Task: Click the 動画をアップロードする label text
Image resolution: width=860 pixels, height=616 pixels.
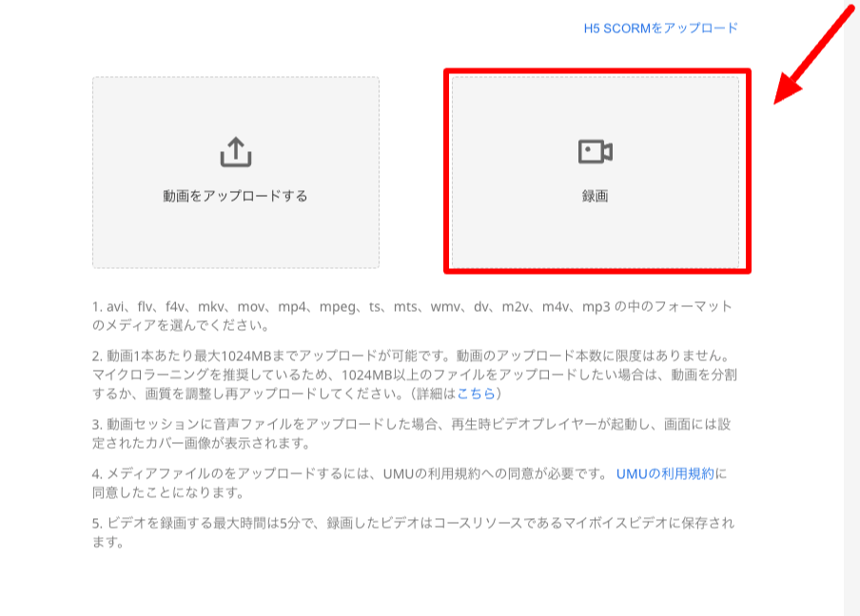Action: click(236, 196)
